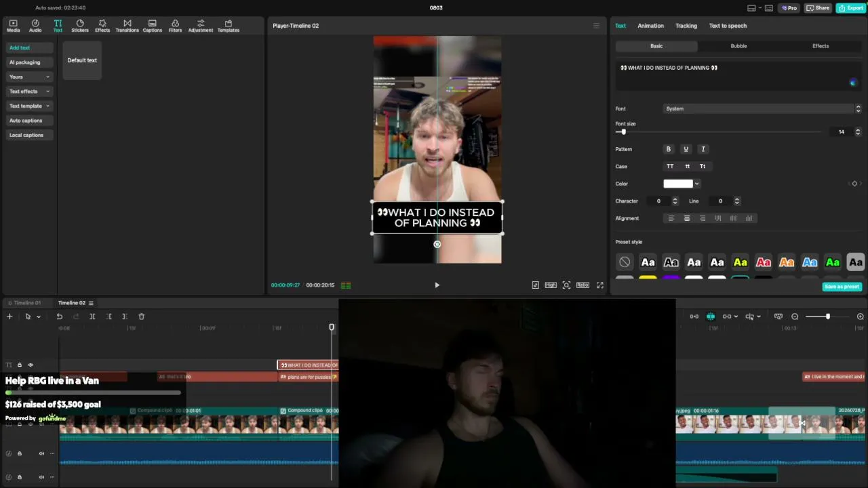Viewport: 868px width, 488px height.
Task: Select the no-style preset icon
Action: 625,262
